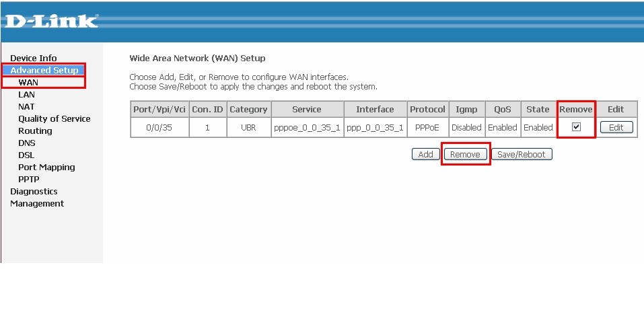Select Routing in sidebar menu
Viewport: 644px width, 333px height.
pyautogui.click(x=35, y=131)
